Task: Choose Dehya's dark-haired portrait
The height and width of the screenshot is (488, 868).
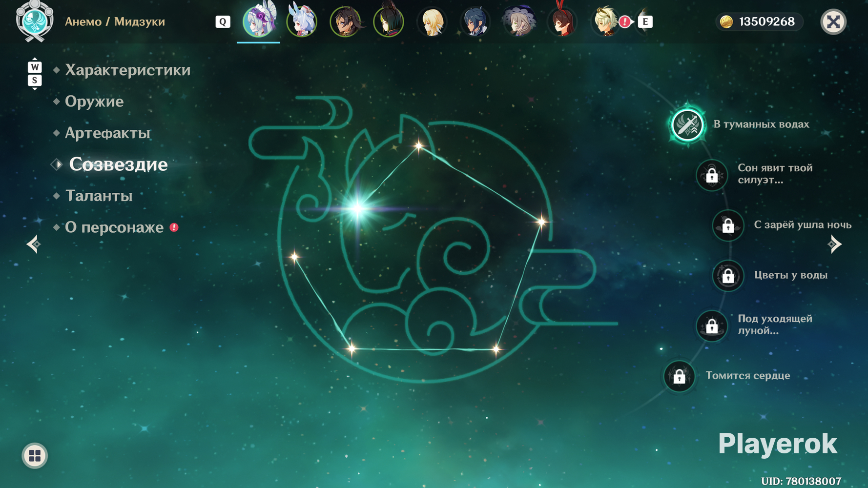Action: tap(345, 21)
